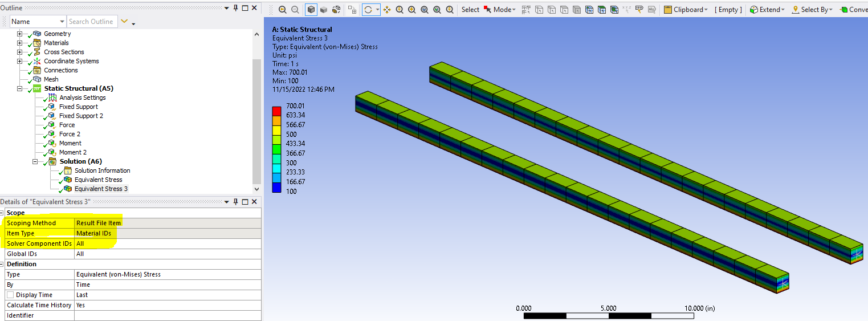Image resolution: width=868 pixels, height=321 pixels.
Task: Click the Solution Information icon
Action: pos(68,170)
